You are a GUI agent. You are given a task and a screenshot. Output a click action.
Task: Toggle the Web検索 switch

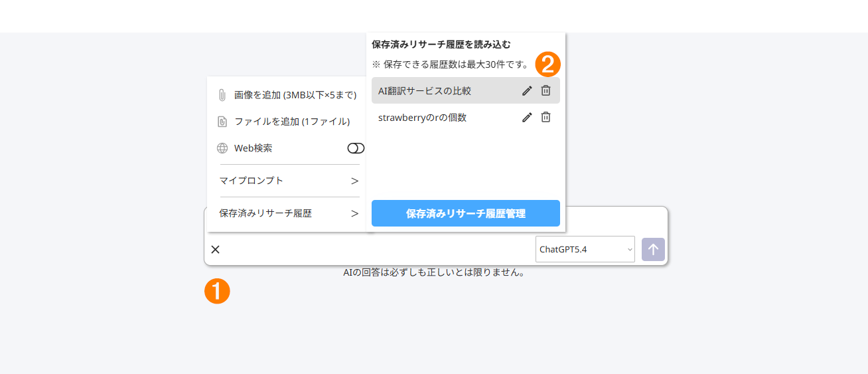(x=356, y=148)
